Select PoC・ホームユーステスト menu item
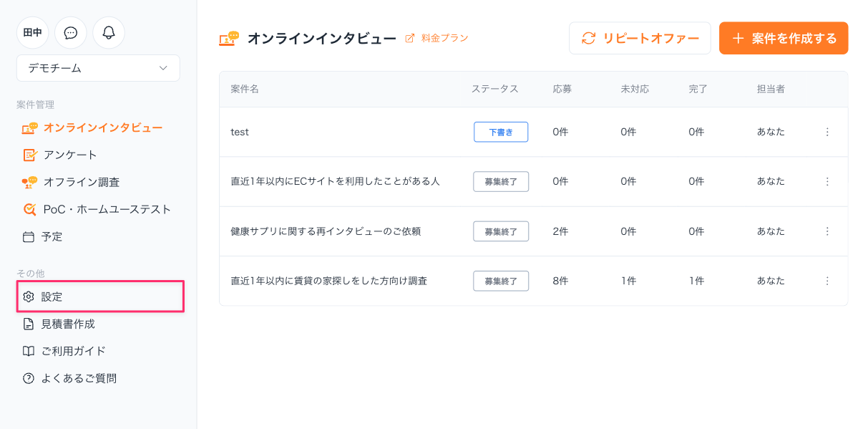 107,209
